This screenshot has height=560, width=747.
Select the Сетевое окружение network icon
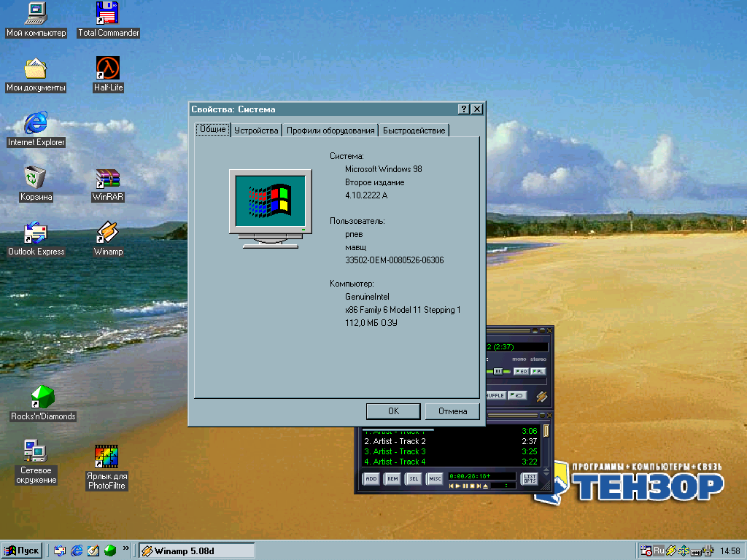point(36,462)
